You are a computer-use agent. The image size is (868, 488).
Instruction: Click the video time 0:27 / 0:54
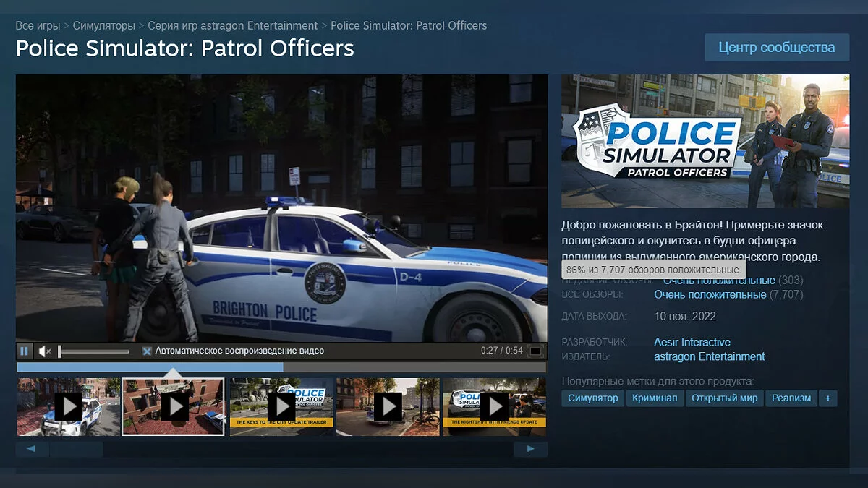click(501, 351)
